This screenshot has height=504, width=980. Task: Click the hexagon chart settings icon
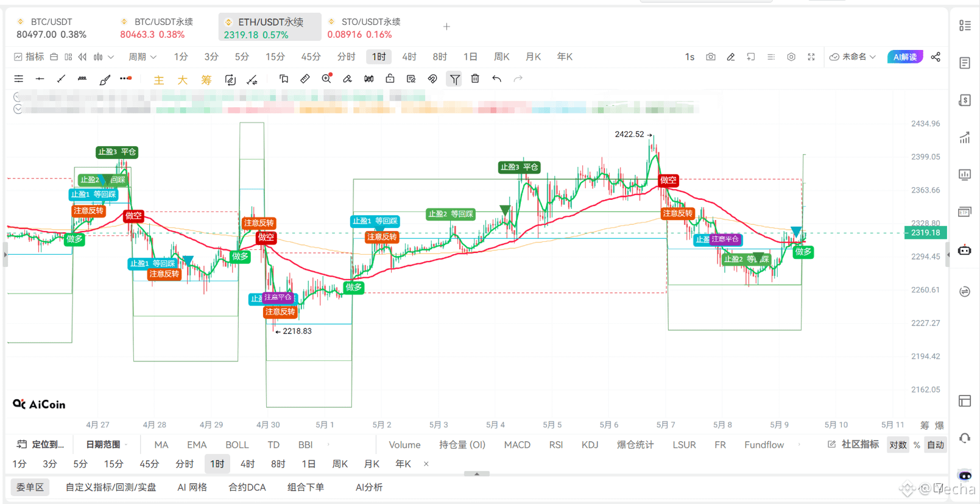tap(791, 57)
